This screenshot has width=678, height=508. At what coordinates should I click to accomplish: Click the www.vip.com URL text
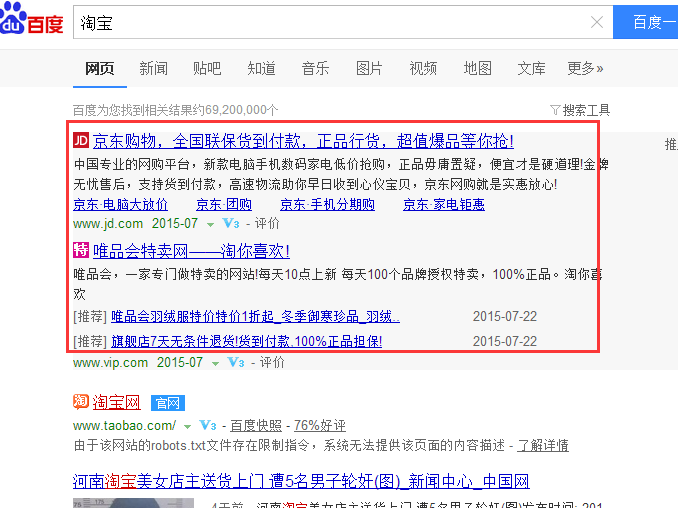tap(110, 362)
